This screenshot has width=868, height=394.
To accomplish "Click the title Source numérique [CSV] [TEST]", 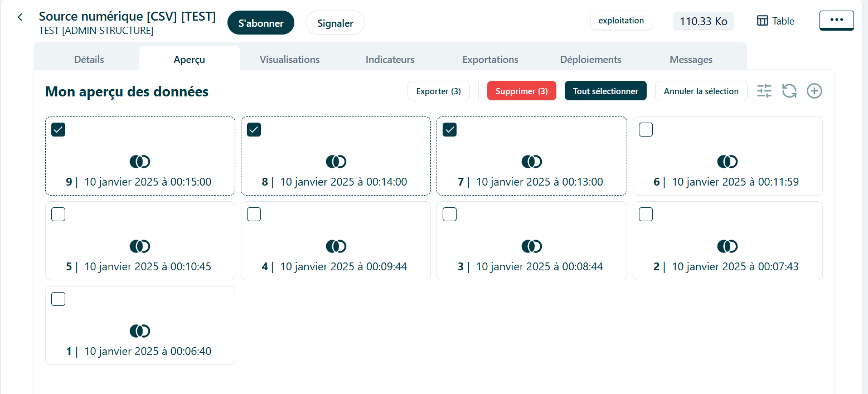I will pos(127,16).
